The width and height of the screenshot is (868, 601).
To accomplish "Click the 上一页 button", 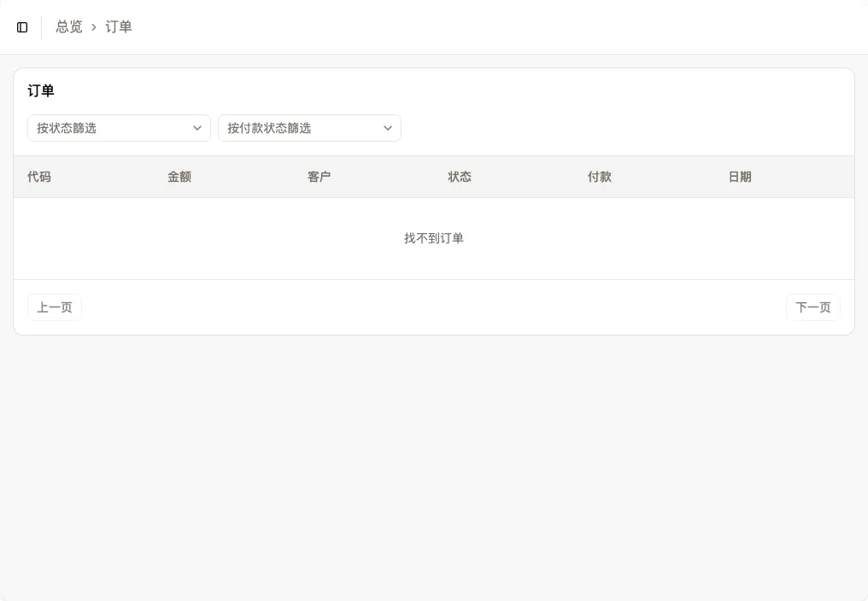I will pyautogui.click(x=55, y=307).
